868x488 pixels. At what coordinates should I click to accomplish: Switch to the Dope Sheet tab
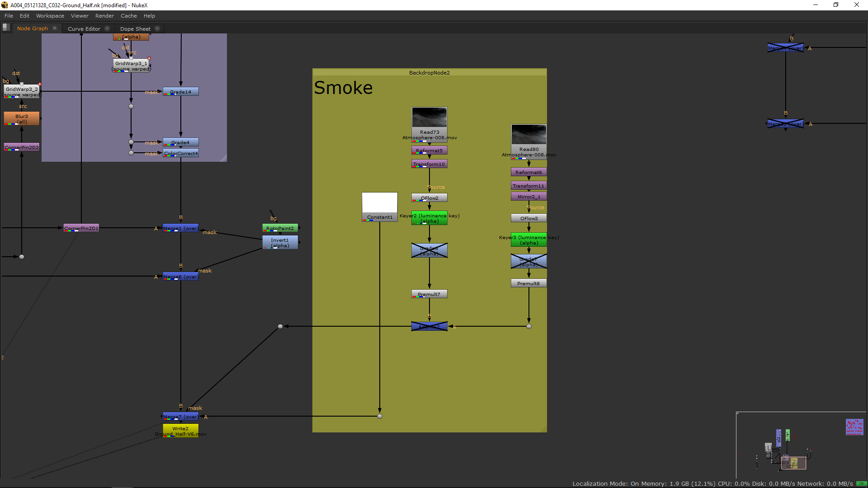click(x=135, y=28)
